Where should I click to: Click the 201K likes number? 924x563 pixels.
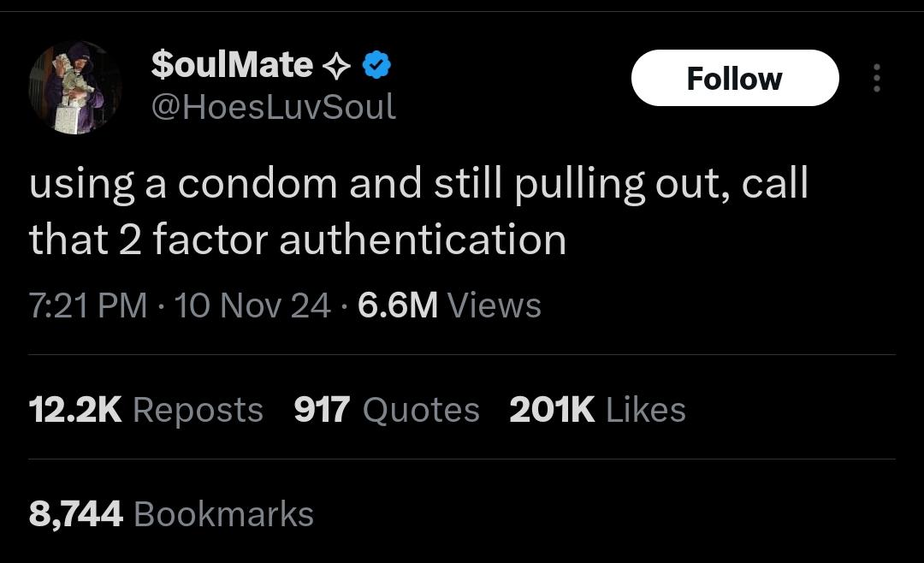552,410
